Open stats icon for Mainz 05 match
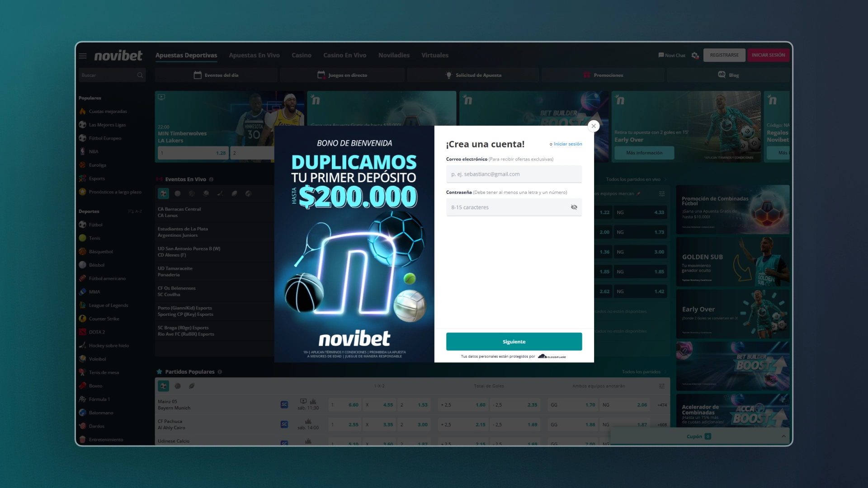 [x=313, y=401]
